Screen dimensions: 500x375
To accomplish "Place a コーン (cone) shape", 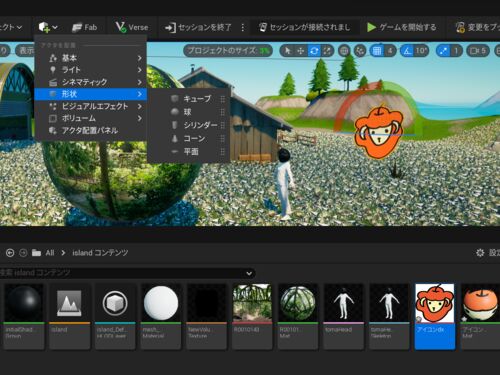I will coord(197,139).
